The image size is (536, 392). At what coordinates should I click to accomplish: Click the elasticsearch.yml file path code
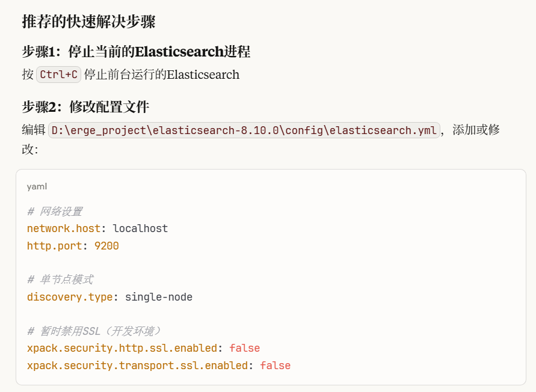pyautogui.click(x=245, y=130)
